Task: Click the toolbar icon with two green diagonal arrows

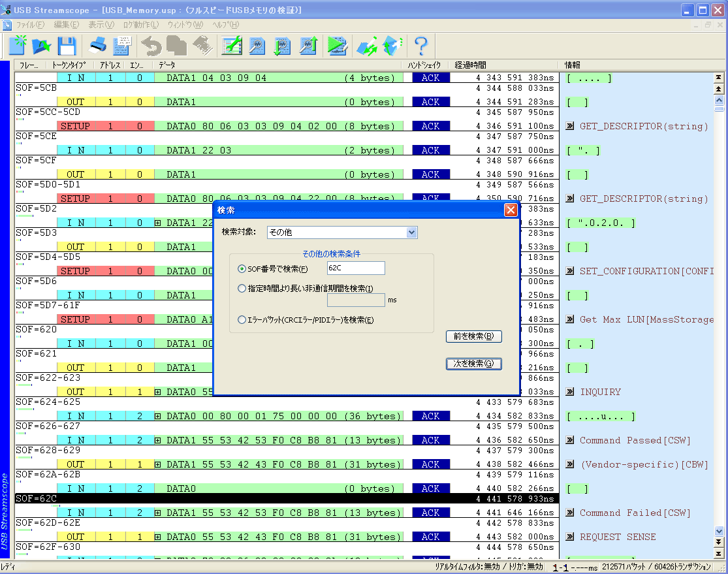Action: [367, 46]
